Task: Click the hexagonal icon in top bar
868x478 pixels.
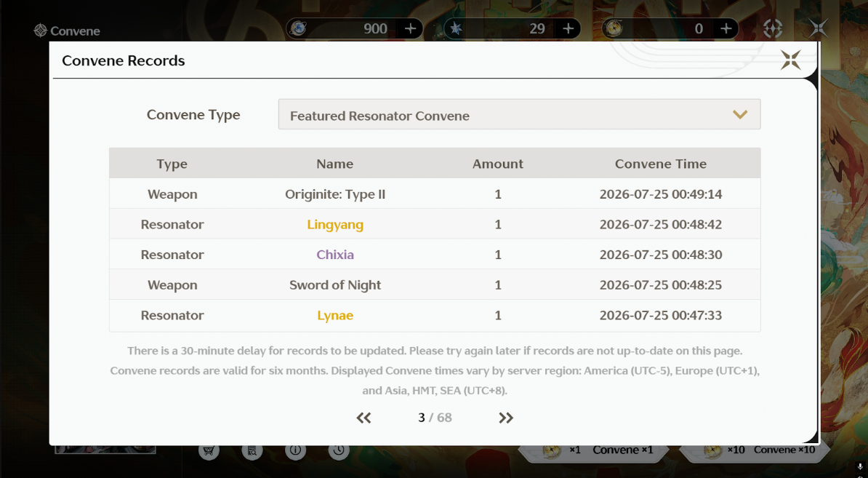Action: pos(772,28)
